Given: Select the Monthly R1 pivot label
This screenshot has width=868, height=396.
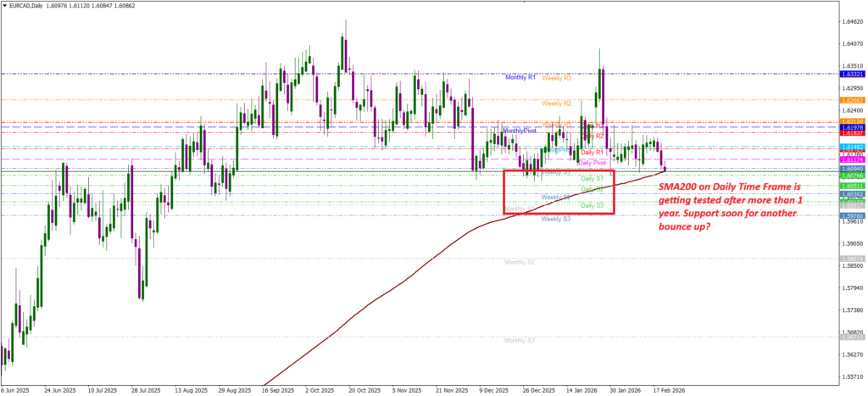Looking at the screenshot, I should (520, 77).
